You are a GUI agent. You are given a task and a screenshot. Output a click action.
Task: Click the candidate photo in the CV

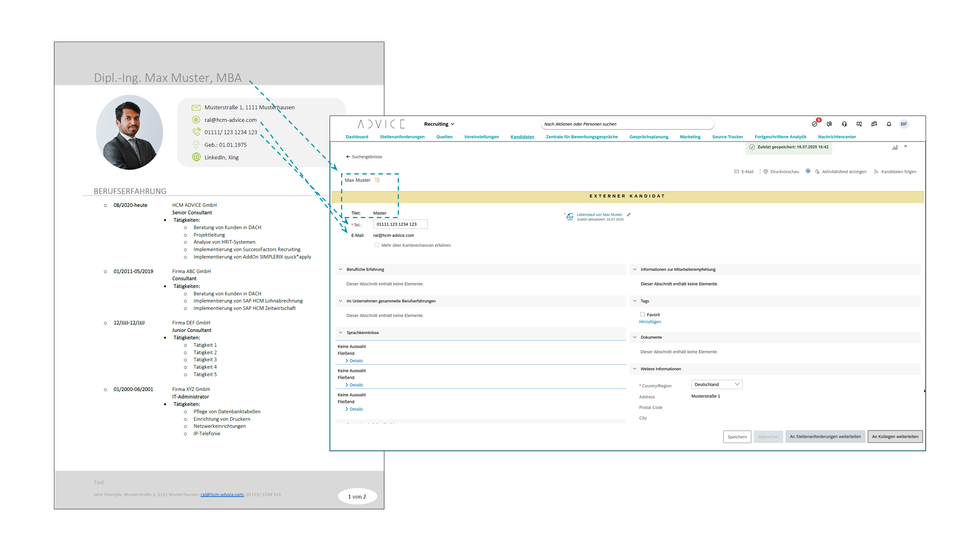tap(129, 132)
